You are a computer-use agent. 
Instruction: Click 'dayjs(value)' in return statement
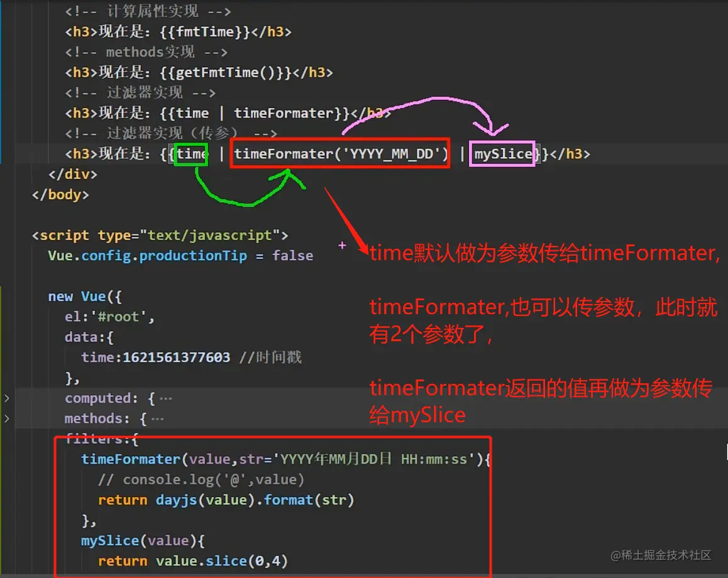(x=205, y=499)
